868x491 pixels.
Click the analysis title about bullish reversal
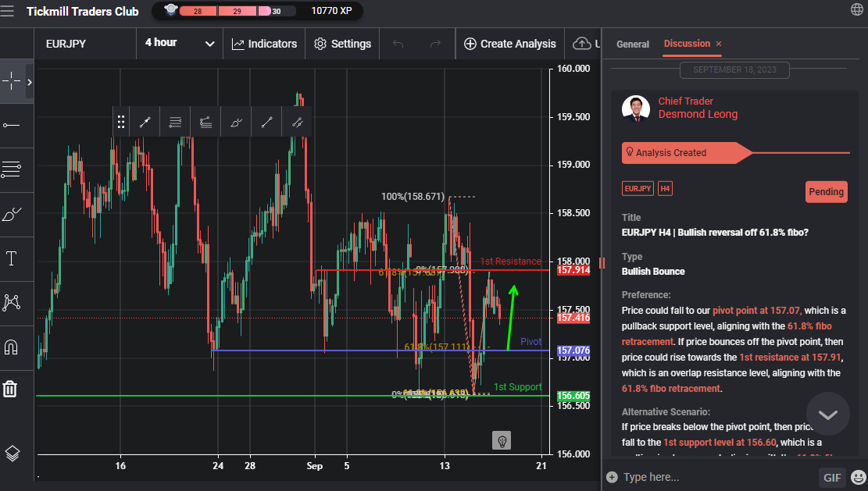(715, 233)
